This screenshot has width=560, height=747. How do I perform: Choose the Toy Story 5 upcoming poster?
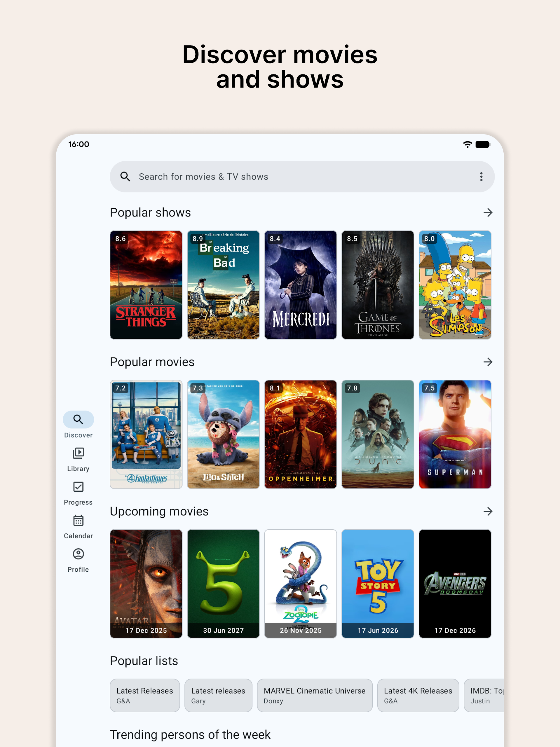tap(378, 584)
